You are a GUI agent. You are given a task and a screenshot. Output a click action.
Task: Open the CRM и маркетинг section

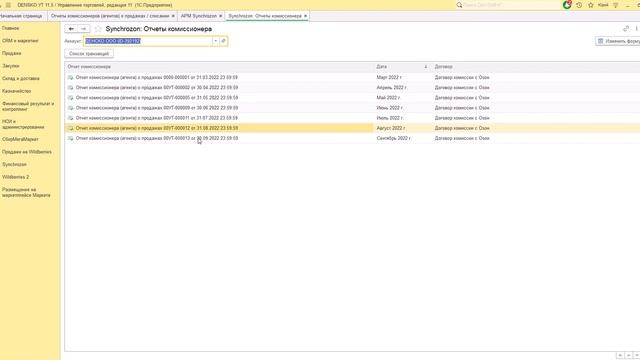pos(20,41)
